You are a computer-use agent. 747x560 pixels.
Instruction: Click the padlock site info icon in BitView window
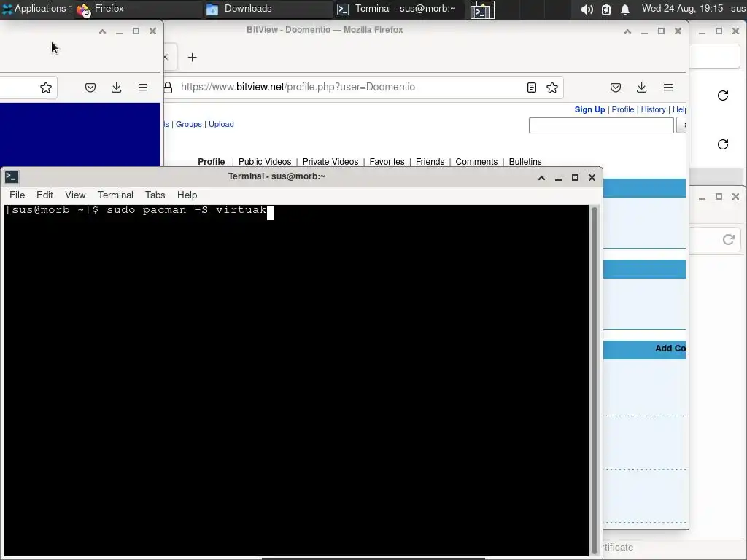coord(169,87)
